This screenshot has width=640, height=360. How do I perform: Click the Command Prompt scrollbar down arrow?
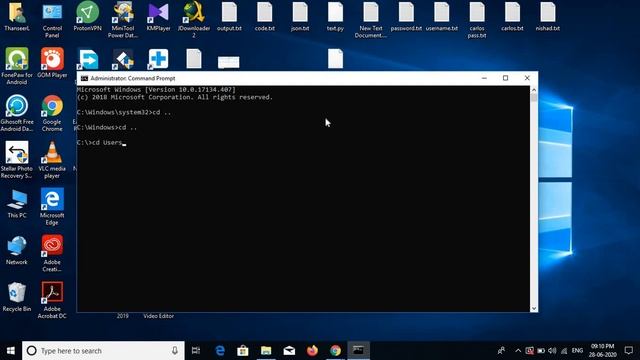point(534,309)
